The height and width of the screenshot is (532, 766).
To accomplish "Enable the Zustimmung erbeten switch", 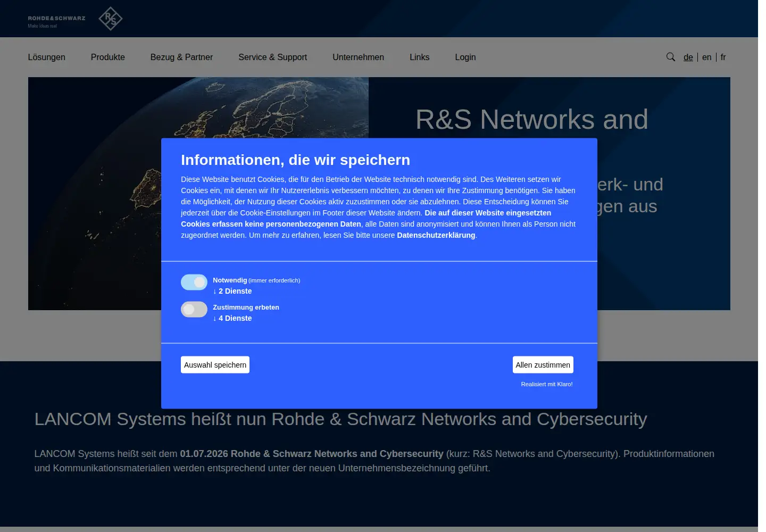I will tap(194, 309).
